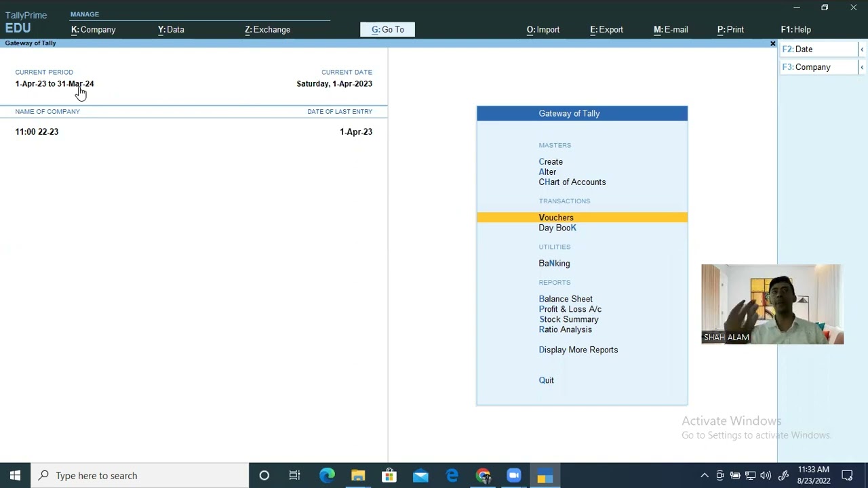
Task: Close the Gateway of Tally panel
Action: (772, 43)
